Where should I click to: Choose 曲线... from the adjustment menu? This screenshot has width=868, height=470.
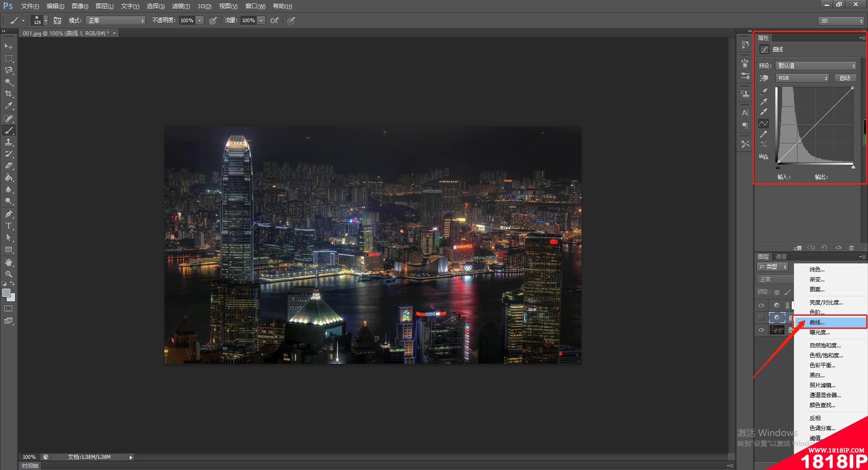pyautogui.click(x=830, y=322)
